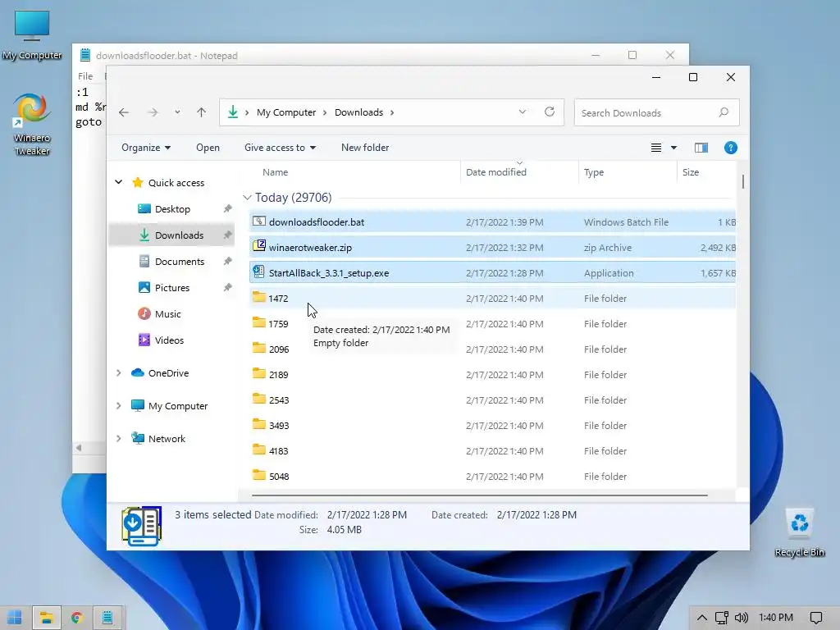
Task: Click the Downloads icon in address bar
Action: click(233, 112)
